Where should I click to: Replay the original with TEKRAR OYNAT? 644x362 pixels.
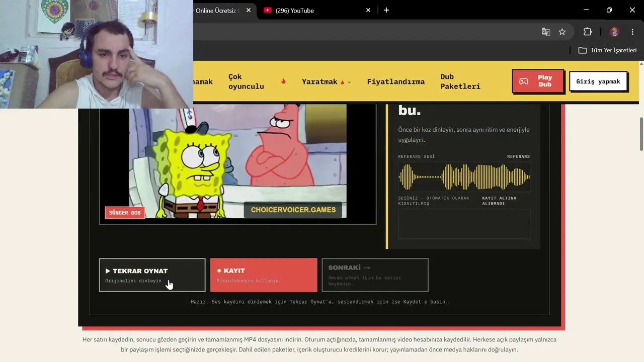152,275
